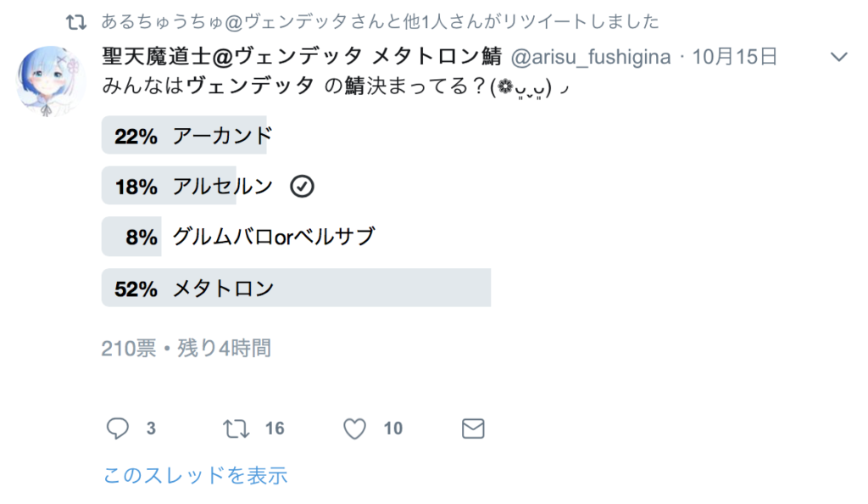This screenshot has height=504, width=868.
Task: Select the アーカンド 22% poll option
Action: pyautogui.click(x=296, y=135)
